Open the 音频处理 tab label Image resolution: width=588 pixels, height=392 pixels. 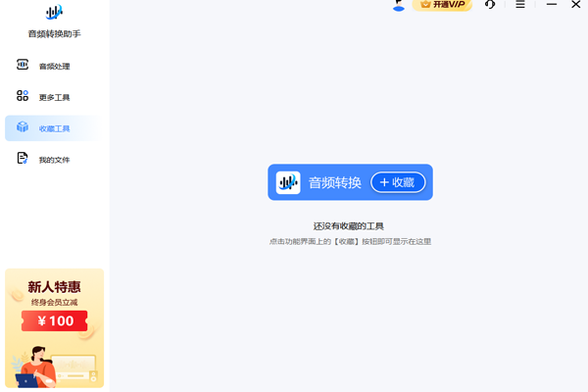55,67
